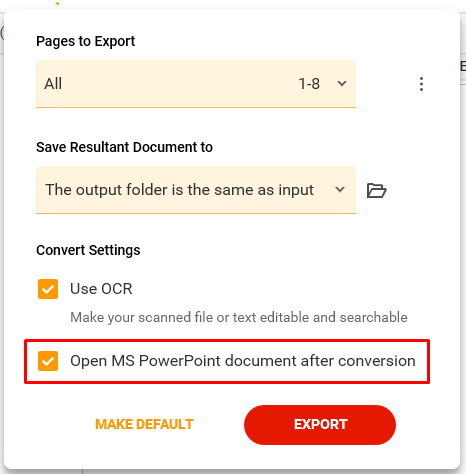This screenshot has width=466, height=474.
Task: Open the output folder same as input dropdown
Action: (x=196, y=190)
